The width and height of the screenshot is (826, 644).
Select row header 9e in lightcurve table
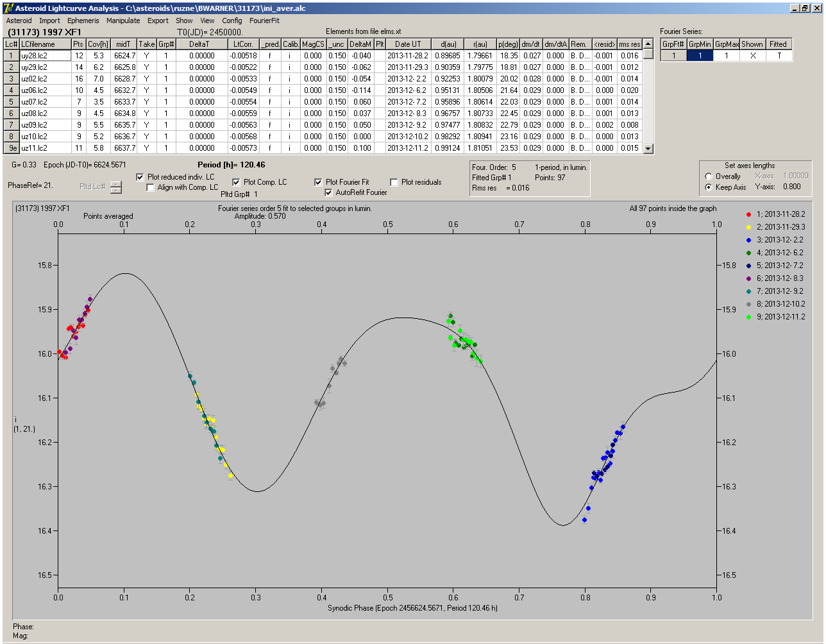12,148
